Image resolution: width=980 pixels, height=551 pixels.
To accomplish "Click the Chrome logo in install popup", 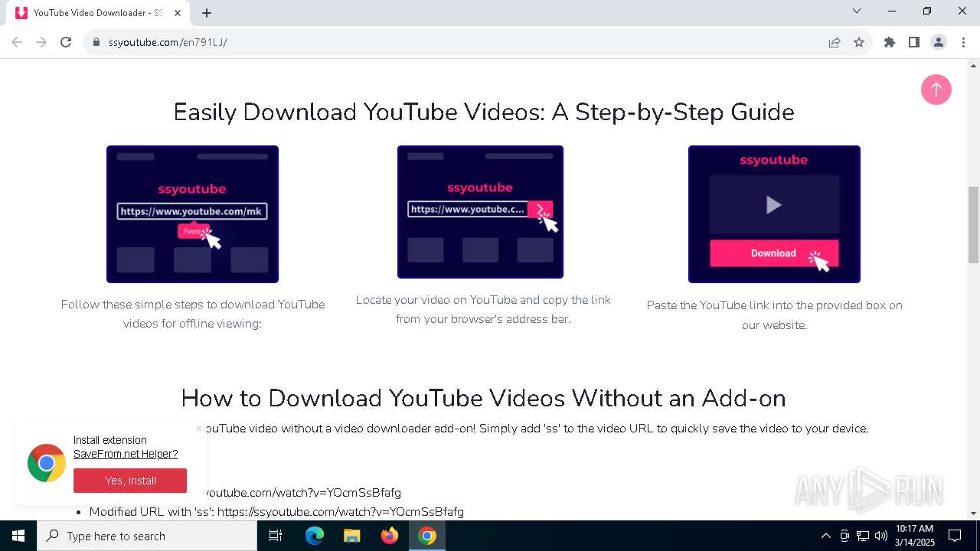I will 47,463.
